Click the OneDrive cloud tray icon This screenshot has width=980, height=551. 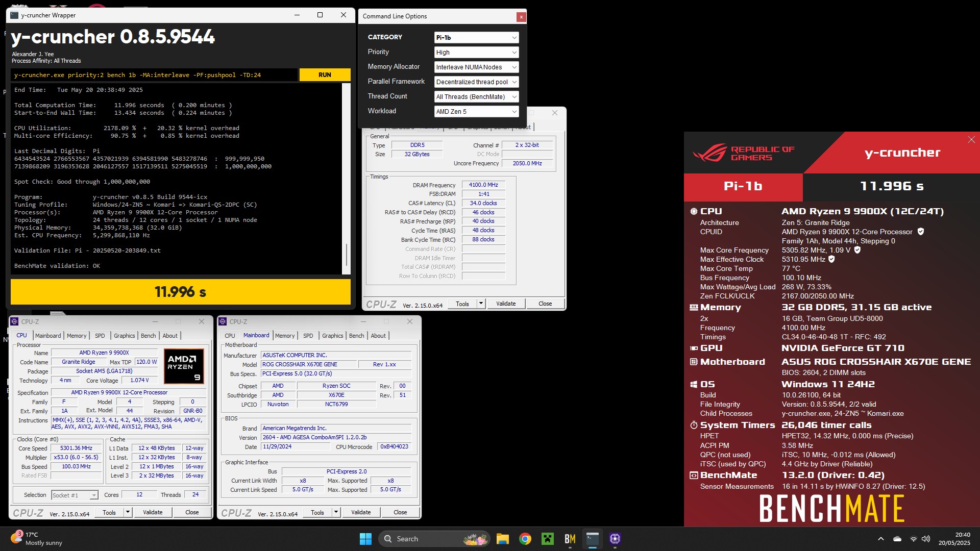(x=897, y=539)
